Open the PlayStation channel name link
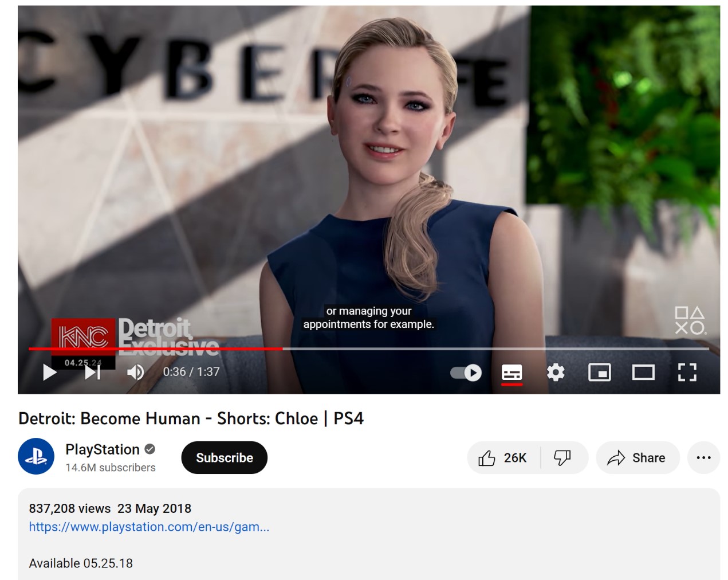728x580 pixels. tap(103, 449)
